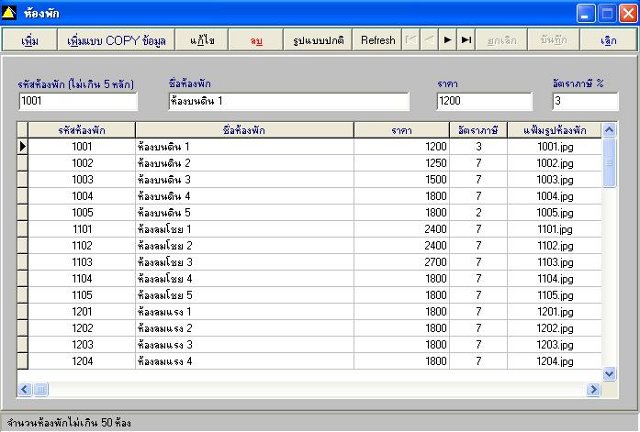Click the grid scrollbar down arrow
Image resolution: width=640 pixels, height=432 pixels.
click(609, 374)
